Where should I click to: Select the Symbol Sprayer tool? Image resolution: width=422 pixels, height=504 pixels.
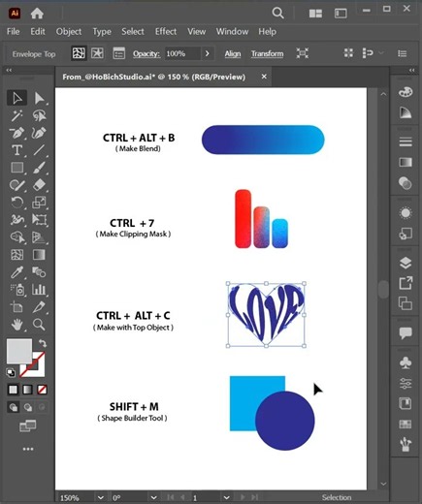pos(16,290)
